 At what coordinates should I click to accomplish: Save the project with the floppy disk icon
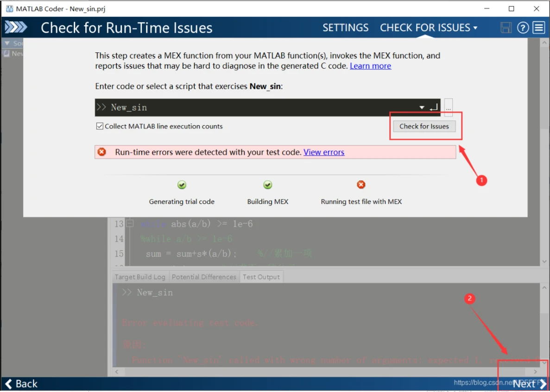[506, 27]
